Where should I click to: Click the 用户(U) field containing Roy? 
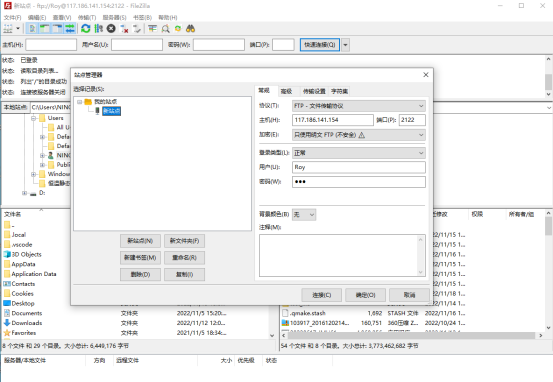(359, 167)
